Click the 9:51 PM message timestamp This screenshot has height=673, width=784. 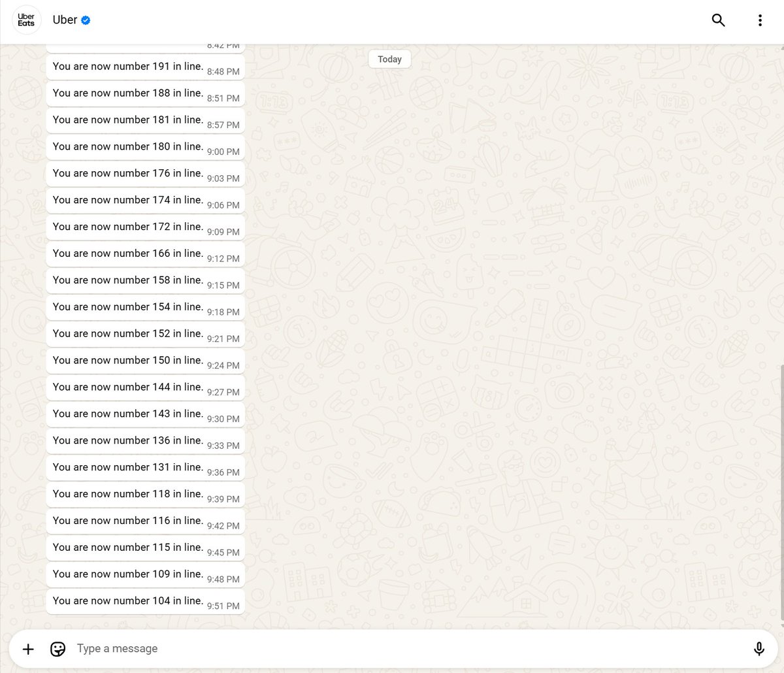pyautogui.click(x=223, y=606)
